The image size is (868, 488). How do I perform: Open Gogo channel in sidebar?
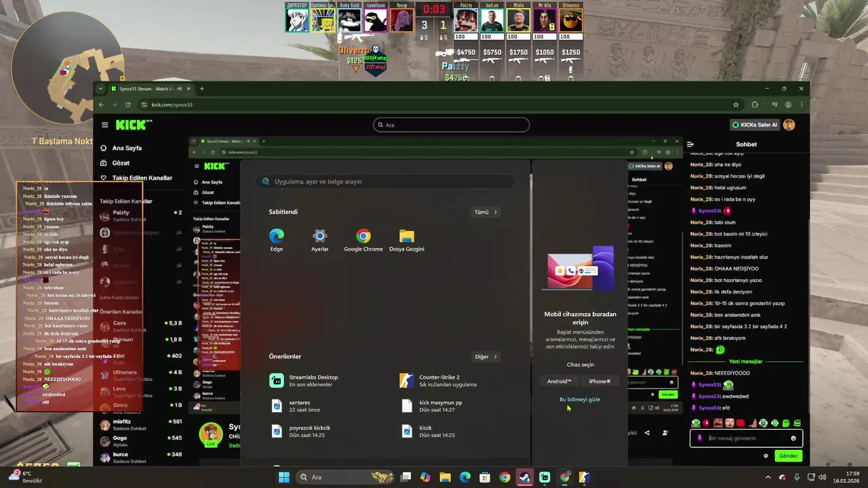(141, 441)
